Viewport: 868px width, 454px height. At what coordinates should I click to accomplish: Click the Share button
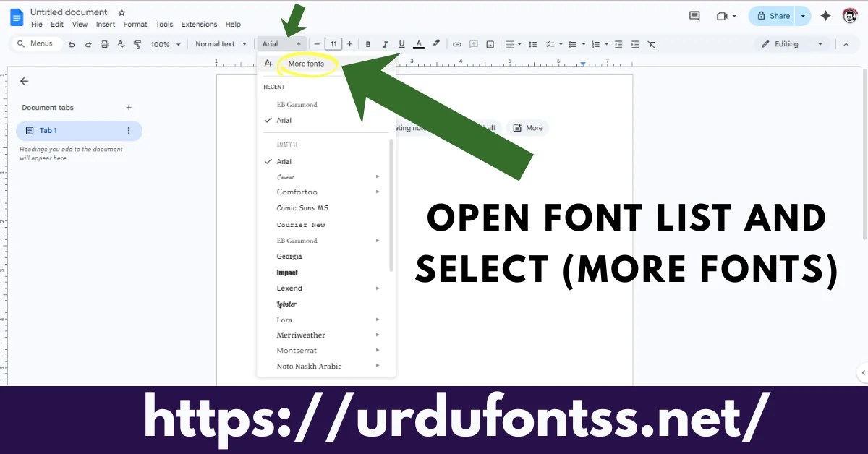(x=771, y=16)
